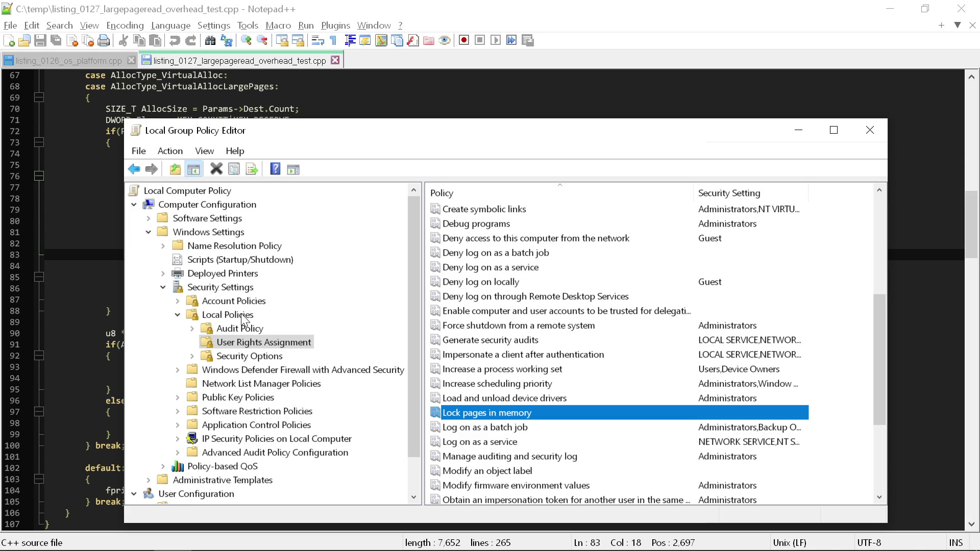Click the Back navigation arrow in policy editor
This screenshot has height=551, width=980.
[134, 169]
